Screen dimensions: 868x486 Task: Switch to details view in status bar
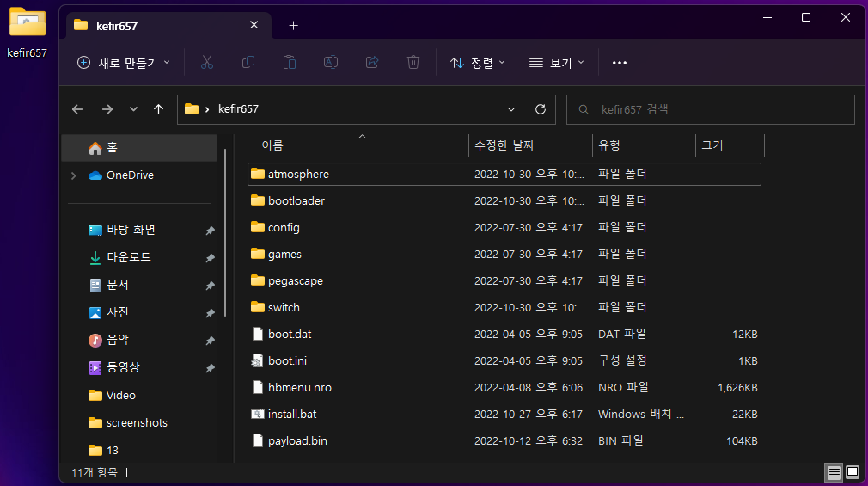point(834,473)
